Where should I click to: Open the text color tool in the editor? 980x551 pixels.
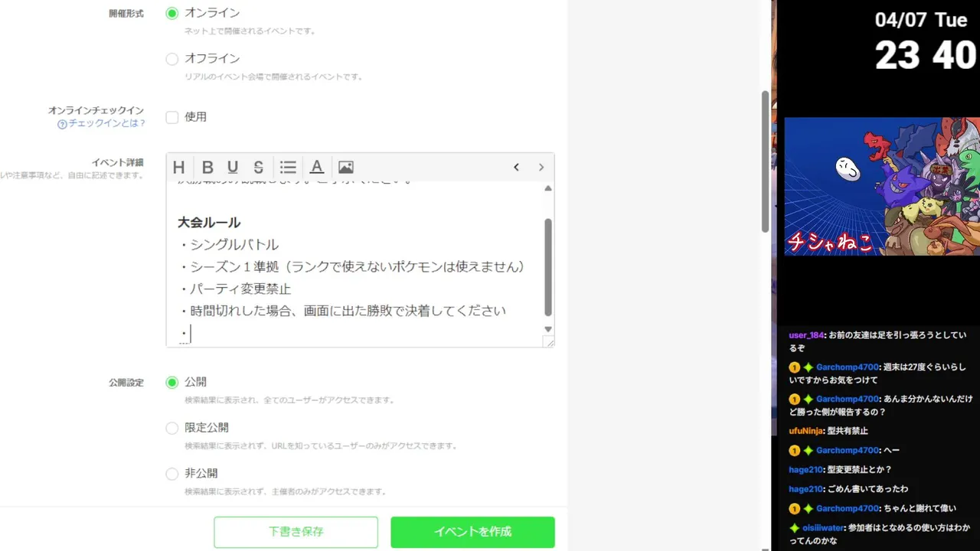(316, 168)
